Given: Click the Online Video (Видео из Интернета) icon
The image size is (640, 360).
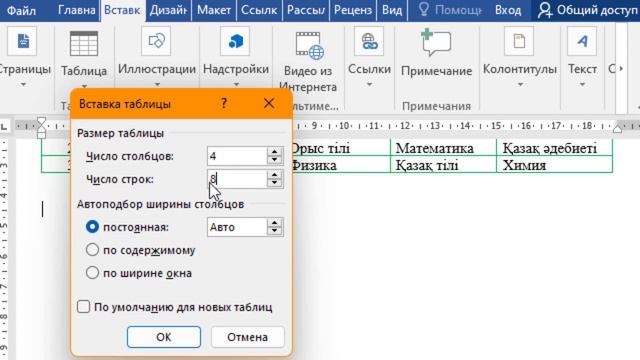Looking at the screenshot, I should pyautogui.click(x=309, y=45).
